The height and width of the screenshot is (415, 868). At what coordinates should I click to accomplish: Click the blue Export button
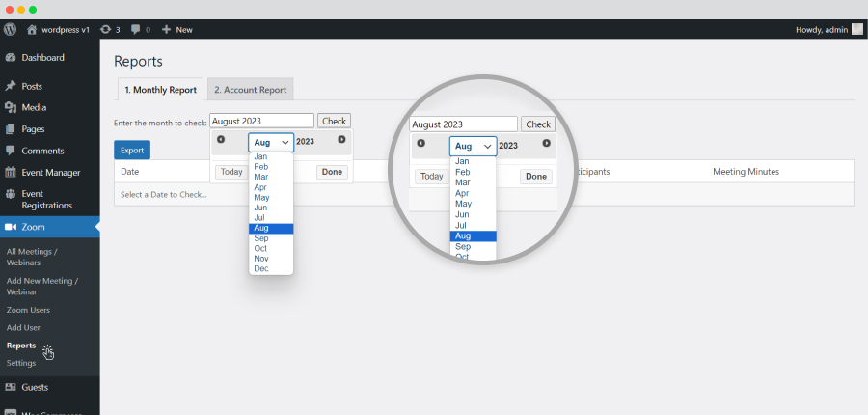click(132, 151)
